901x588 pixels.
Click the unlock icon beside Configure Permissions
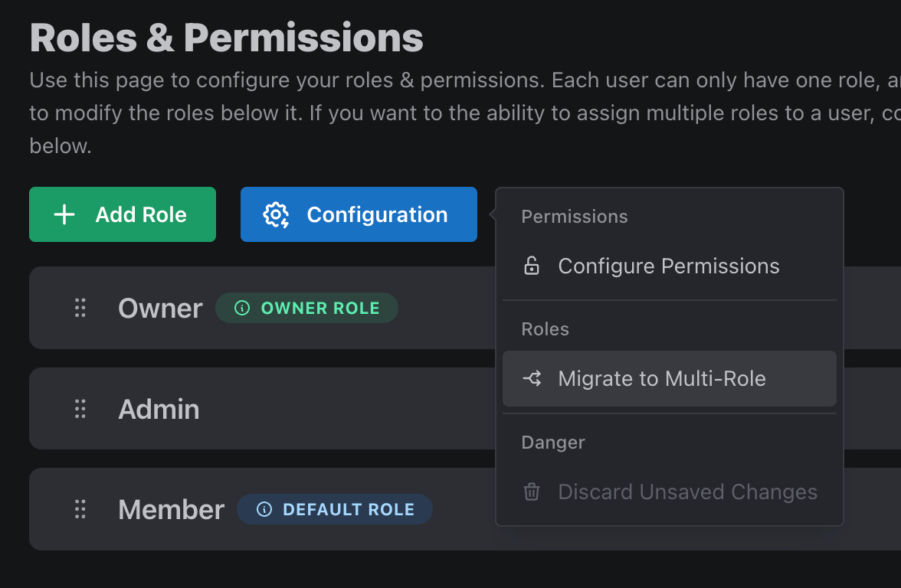(x=531, y=266)
